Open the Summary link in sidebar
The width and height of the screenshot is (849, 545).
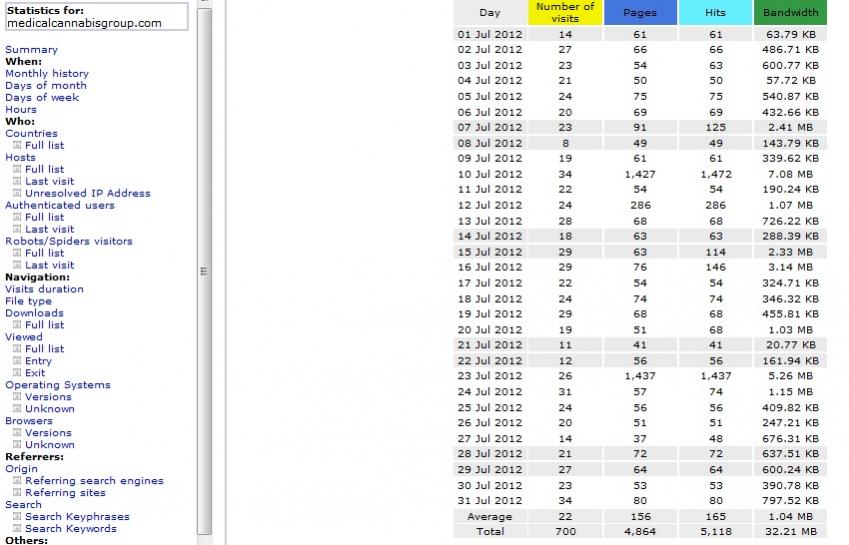[31, 49]
